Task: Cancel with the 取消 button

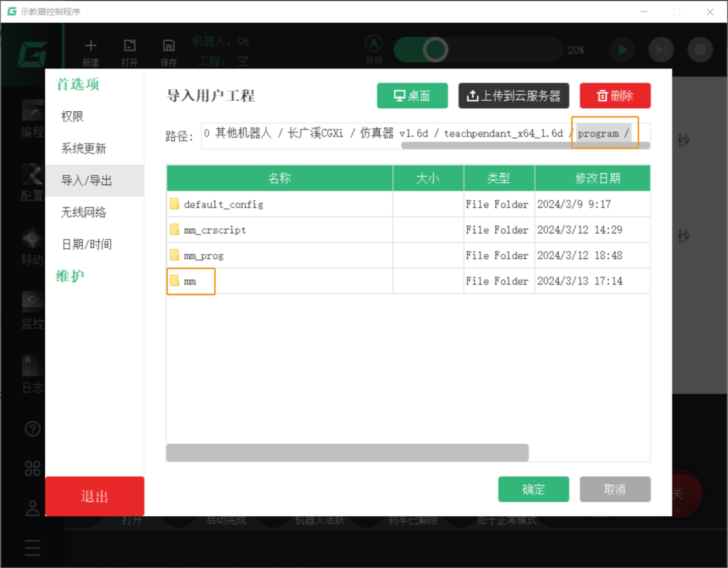Action: [x=615, y=489]
